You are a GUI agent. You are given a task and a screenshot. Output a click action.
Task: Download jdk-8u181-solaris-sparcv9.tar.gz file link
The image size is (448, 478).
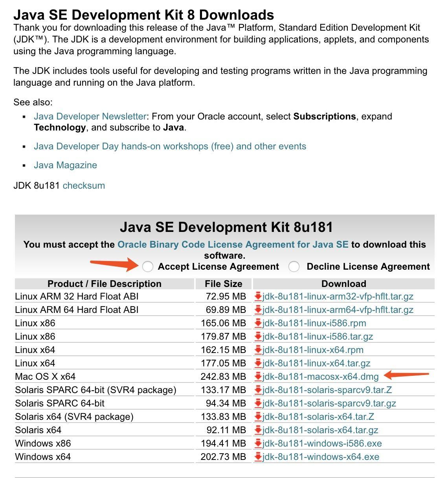coord(329,403)
